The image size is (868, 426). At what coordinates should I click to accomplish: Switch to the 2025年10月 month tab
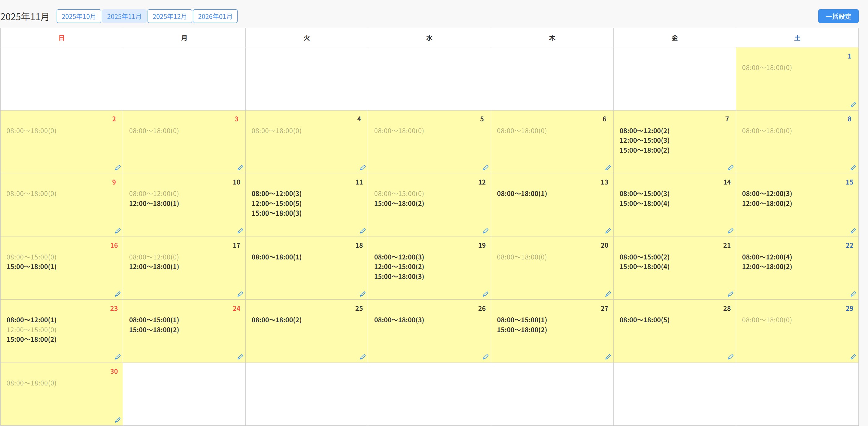point(79,16)
